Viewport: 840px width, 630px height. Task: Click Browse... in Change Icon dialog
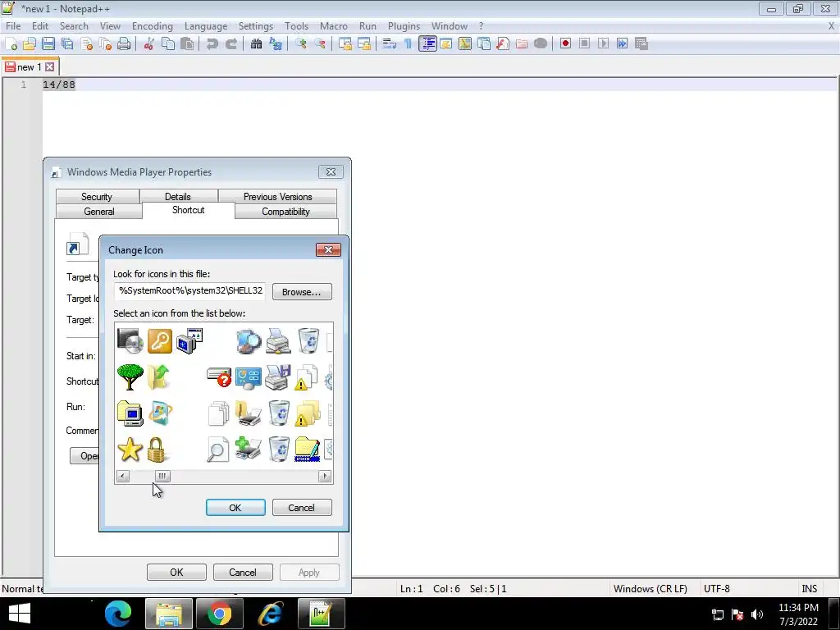click(302, 292)
